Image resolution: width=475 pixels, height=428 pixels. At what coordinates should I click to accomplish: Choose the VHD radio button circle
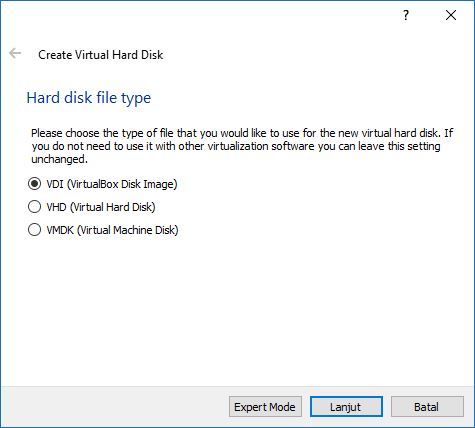click(x=35, y=207)
